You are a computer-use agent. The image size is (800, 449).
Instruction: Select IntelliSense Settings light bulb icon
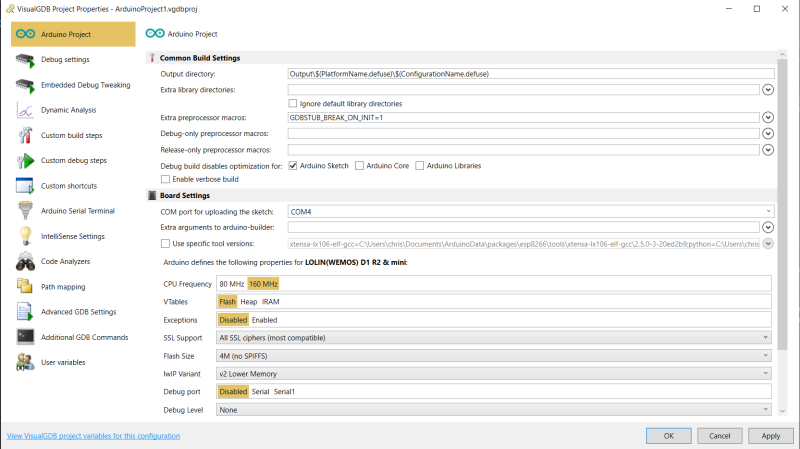point(25,236)
